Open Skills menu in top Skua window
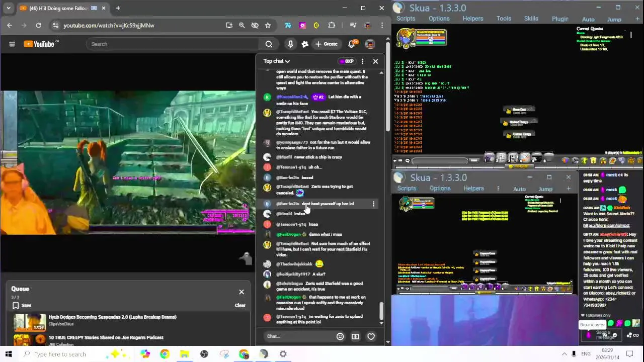This screenshot has width=644, height=362. [x=531, y=19]
